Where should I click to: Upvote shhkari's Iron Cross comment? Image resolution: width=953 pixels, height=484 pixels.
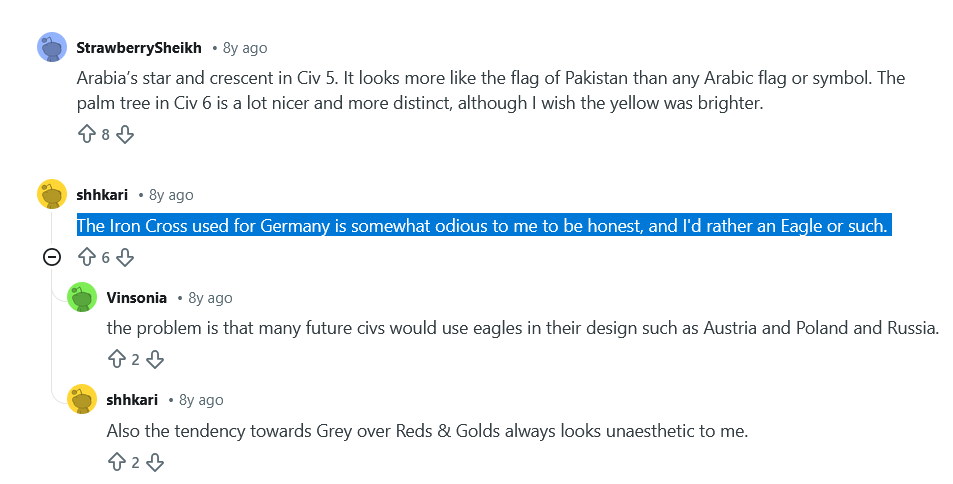tap(86, 257)
